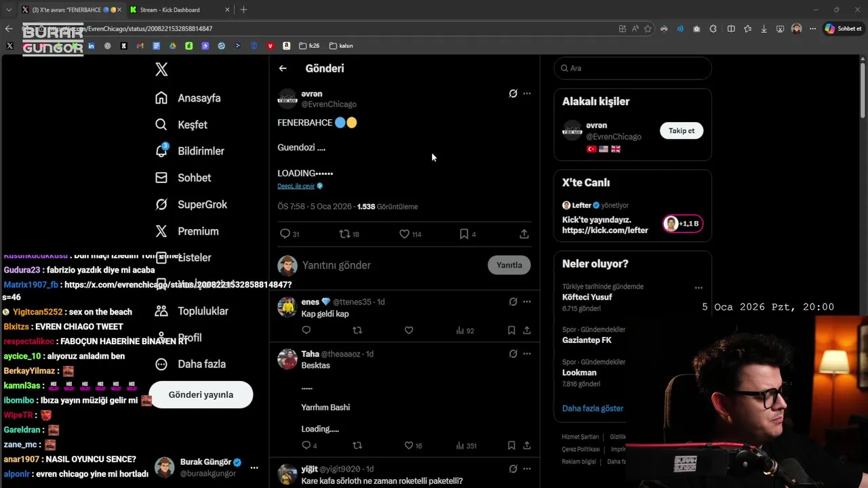Screen dimensions: 868x488
Task: Click the Yanıtla reply button
Action: point(509,265)
